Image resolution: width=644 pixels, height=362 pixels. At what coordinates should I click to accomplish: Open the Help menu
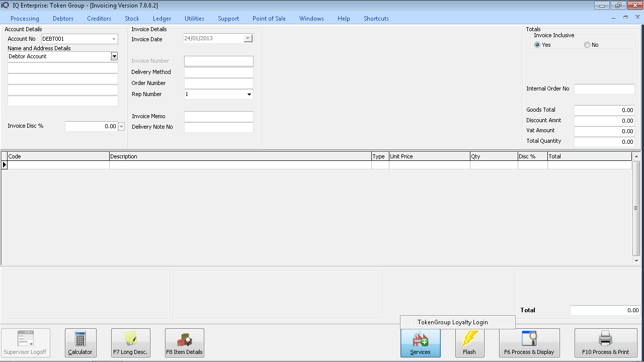click(344, 19)
